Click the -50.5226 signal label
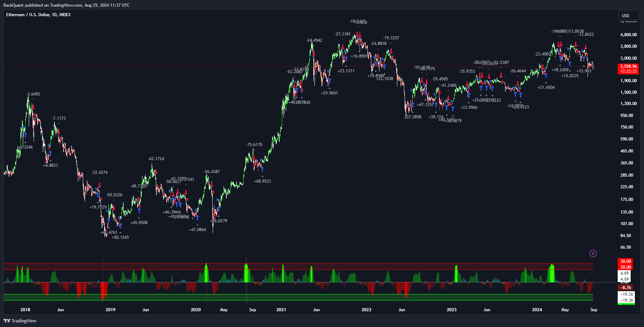 point(114,195)
